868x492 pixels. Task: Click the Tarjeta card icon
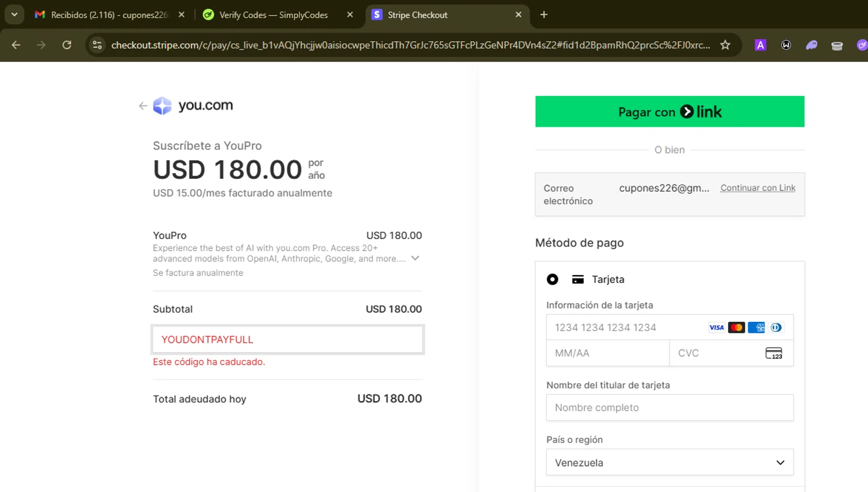(578, 280)
